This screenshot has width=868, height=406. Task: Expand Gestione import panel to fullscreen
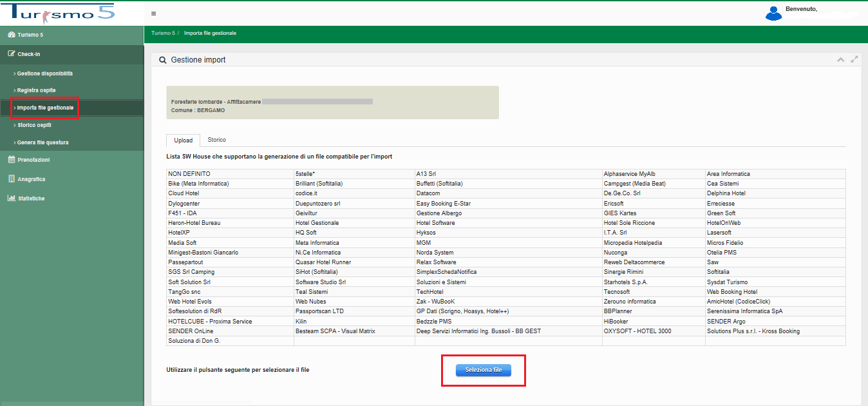pyautogui.click(x=854, y=59)
